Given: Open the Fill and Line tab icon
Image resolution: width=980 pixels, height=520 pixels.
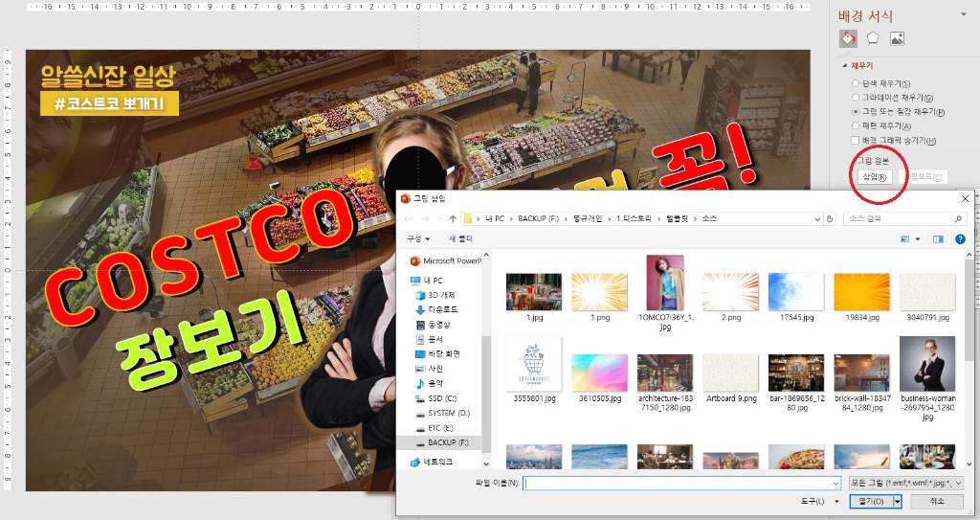Looking at the screenshot, I should [x=848, y=39].
